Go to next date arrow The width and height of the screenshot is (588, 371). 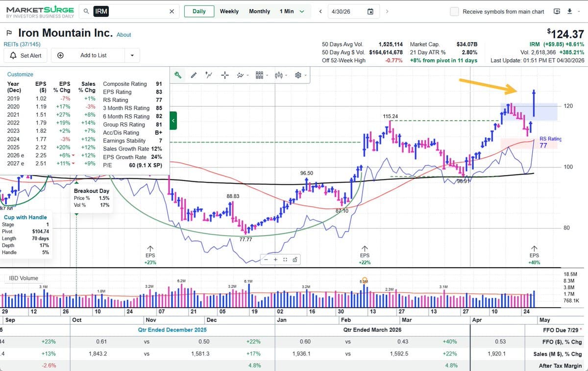click(387, 11)
